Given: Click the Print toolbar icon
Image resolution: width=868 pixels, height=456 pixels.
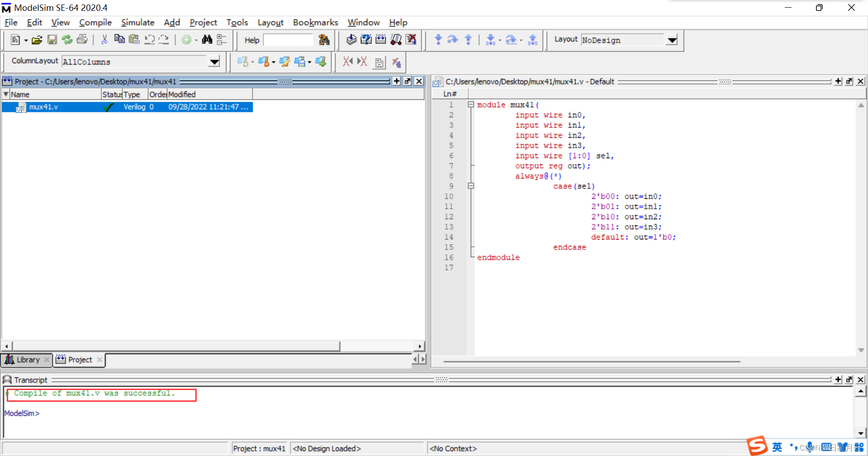Looking at the screenshot, I should [82, 40].
